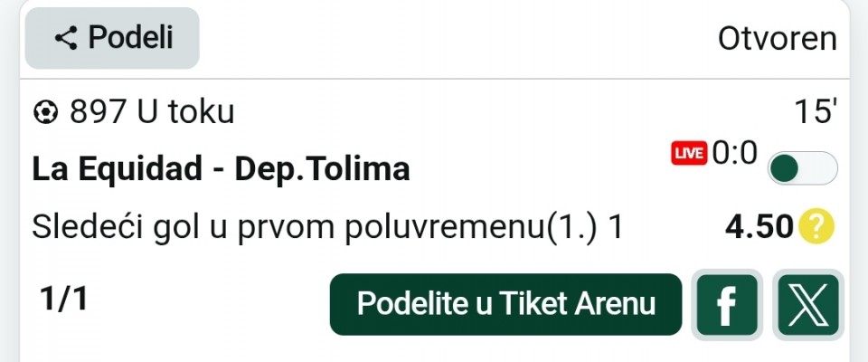868x362 pixels.
Task: Select the Otvoren ticket status label
Action: pyautogui.click(x=777, y=38)
